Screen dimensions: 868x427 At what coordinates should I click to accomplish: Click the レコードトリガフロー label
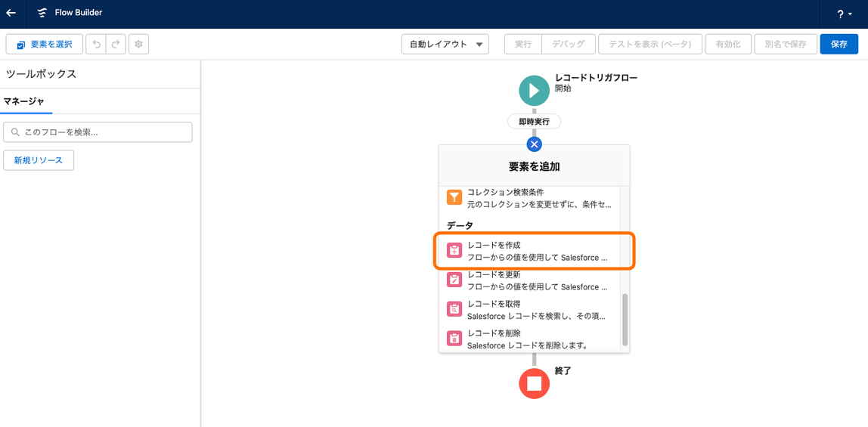click(597, 78)
